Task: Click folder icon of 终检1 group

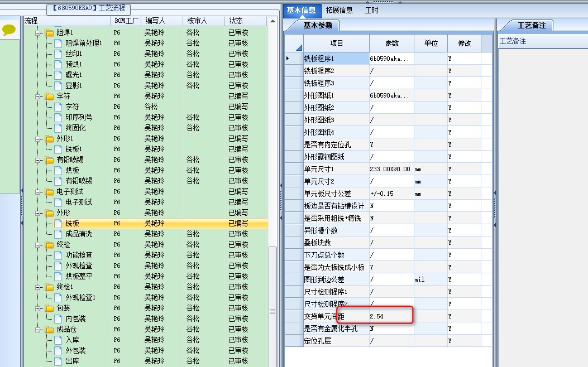Action: (50, 287)
